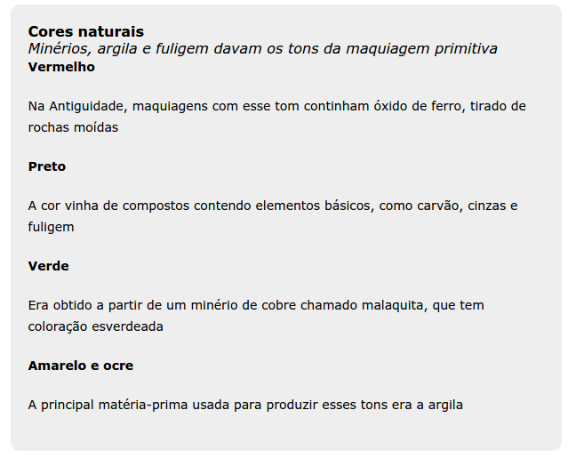Screen dimensions: 573x455
Task: Click the word 'Antiguidade' in first paragraph
Action: tap(88, 106)
